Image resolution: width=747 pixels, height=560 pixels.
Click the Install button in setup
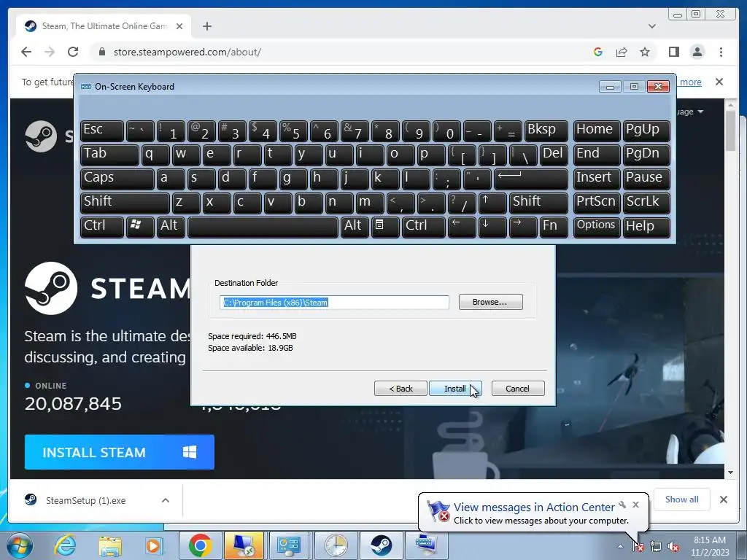[455, 389]
